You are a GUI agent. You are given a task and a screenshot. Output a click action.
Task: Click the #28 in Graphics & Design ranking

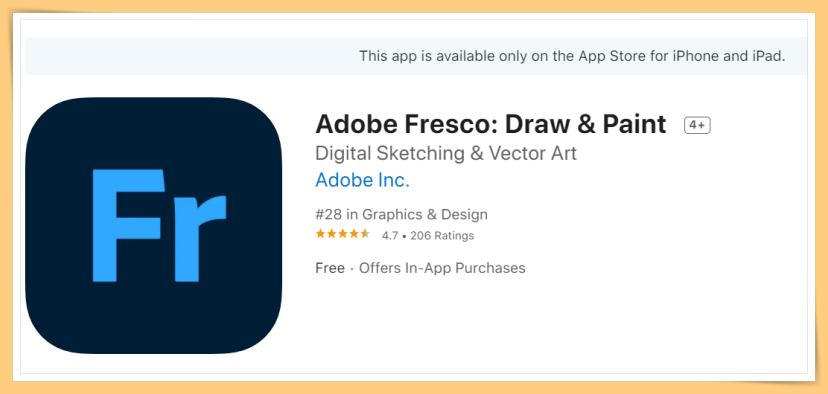click(401, 215)
